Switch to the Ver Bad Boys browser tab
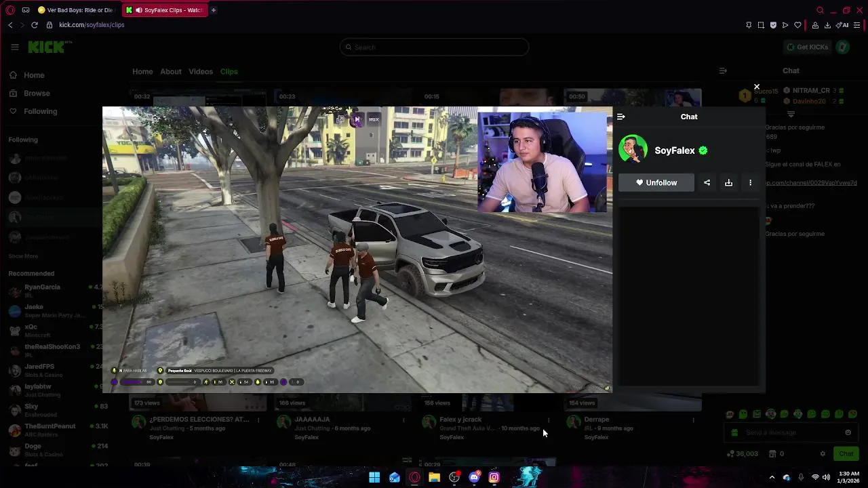This screenshot has height=488, width=868. pyautogui.click(x=75, y=10)
